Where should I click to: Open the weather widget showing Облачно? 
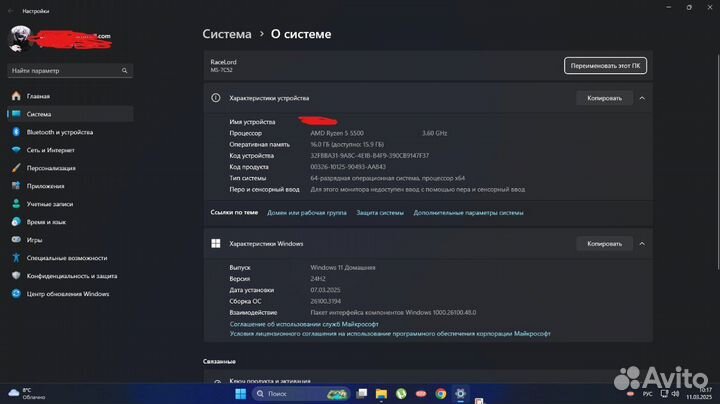pos(27,393)
